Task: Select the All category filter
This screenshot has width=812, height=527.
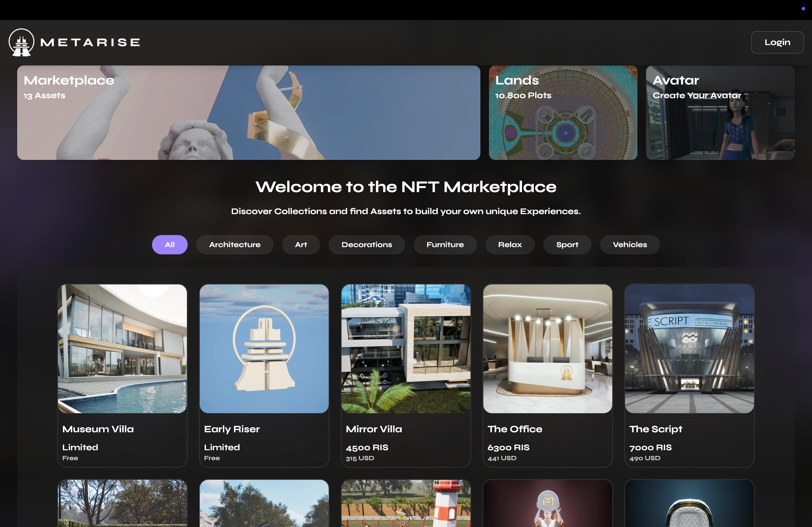Action: (x=170, y=245)
